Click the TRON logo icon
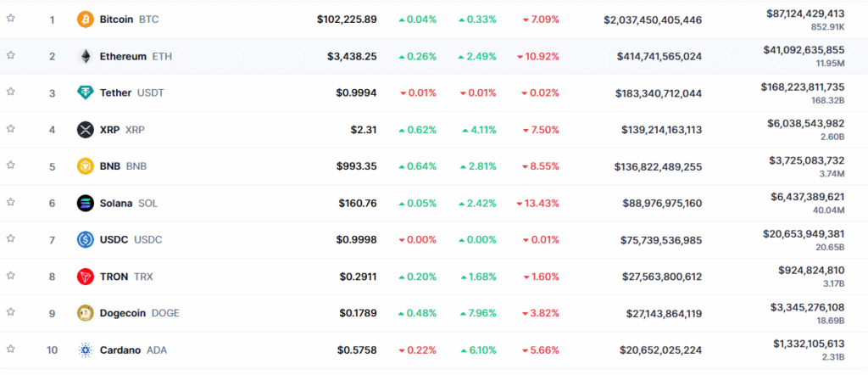This screenshot has height=375, width=868. pos(86,276)
